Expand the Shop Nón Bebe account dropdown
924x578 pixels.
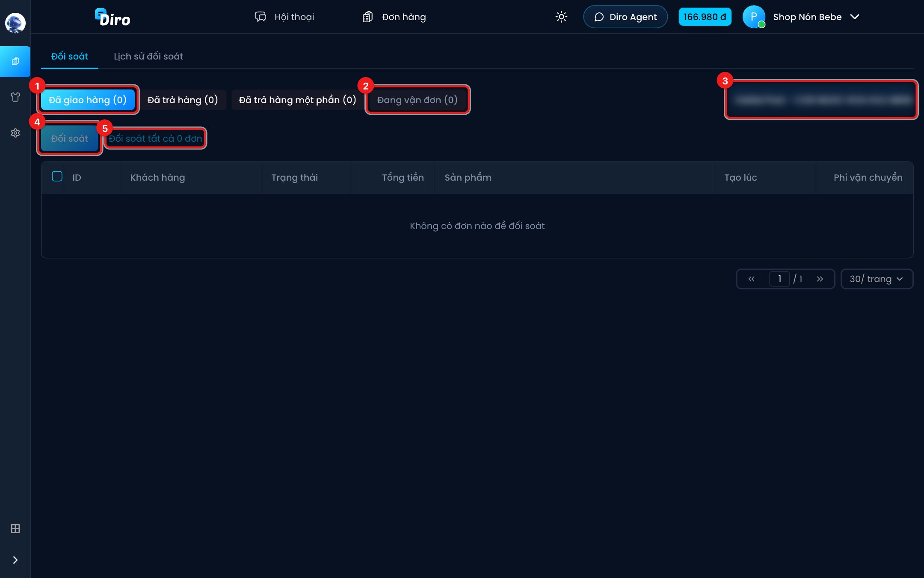(855, 17)
